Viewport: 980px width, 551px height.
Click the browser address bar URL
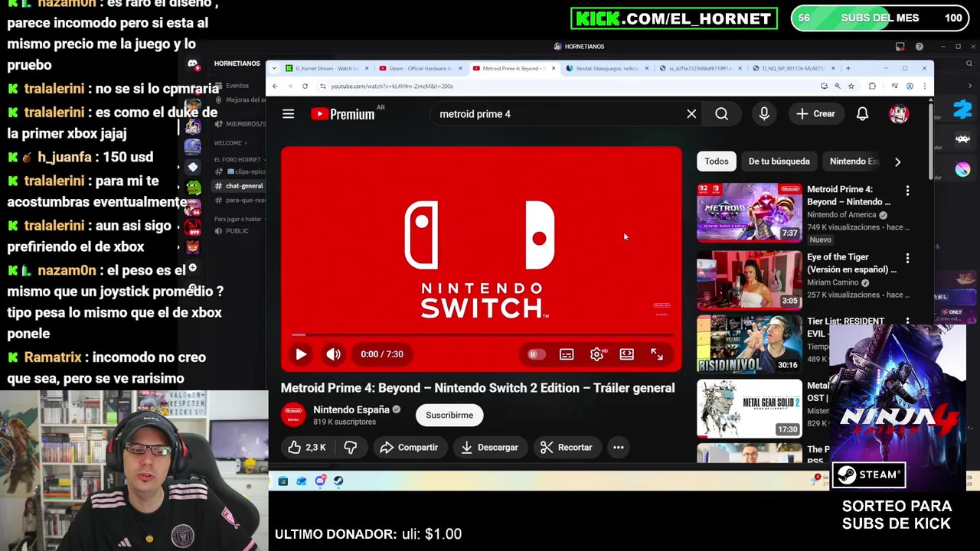(392, 86)
